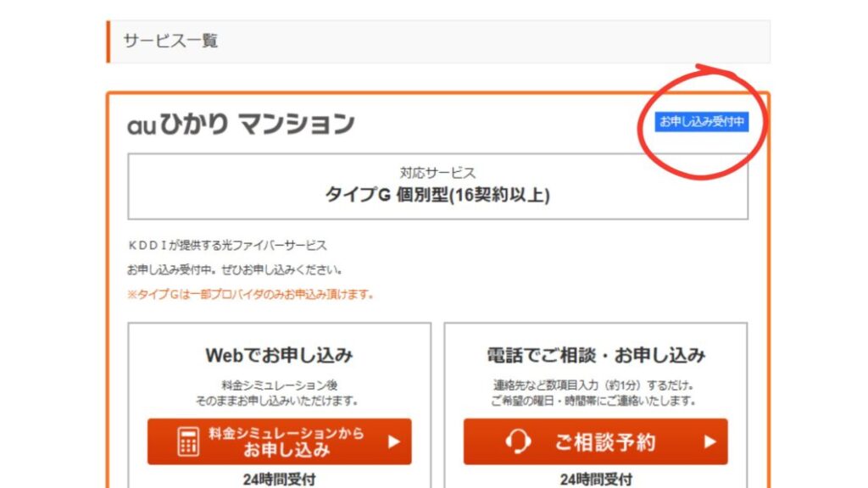Click 24時間受付 under the consultation button
This screenshot has width=868, height=488.
596,480
